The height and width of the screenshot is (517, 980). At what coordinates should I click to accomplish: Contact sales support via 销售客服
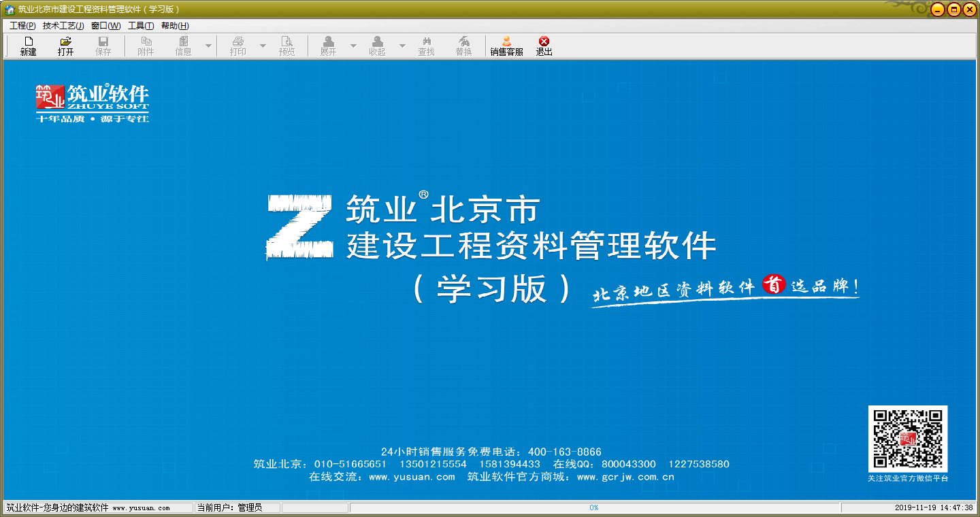point(506,46)
